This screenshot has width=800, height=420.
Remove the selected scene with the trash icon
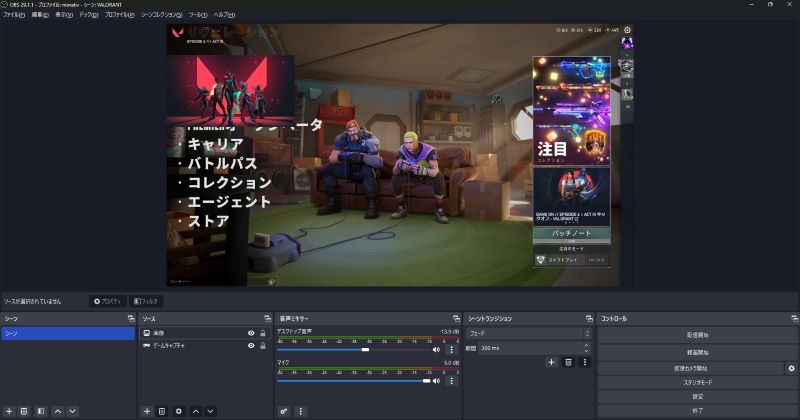click(24, 411)
